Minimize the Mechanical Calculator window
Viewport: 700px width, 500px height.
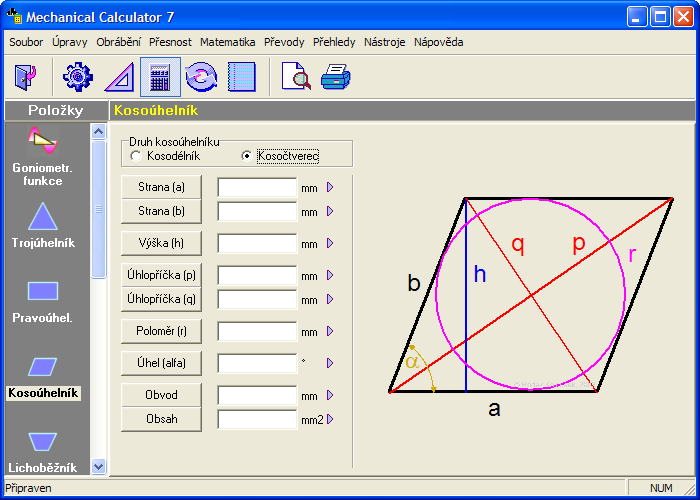click(637, 17)
